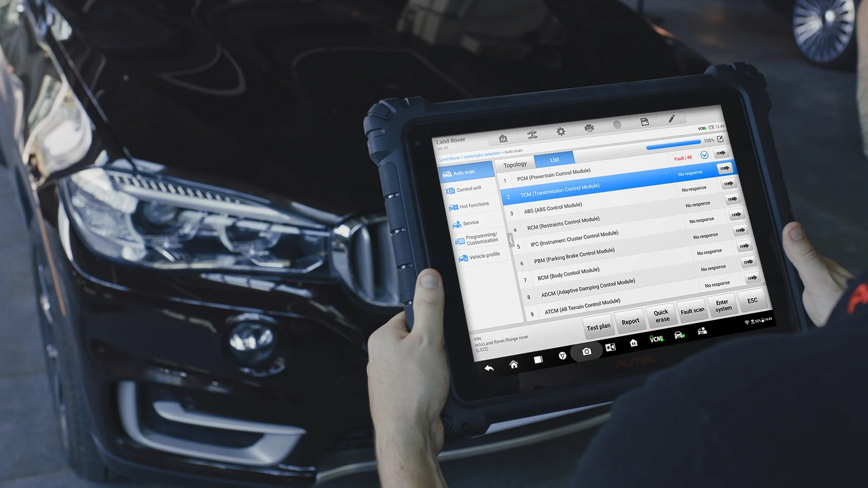Open the Report function
Viewport: 868px width, 488px height.
[630, 320]
